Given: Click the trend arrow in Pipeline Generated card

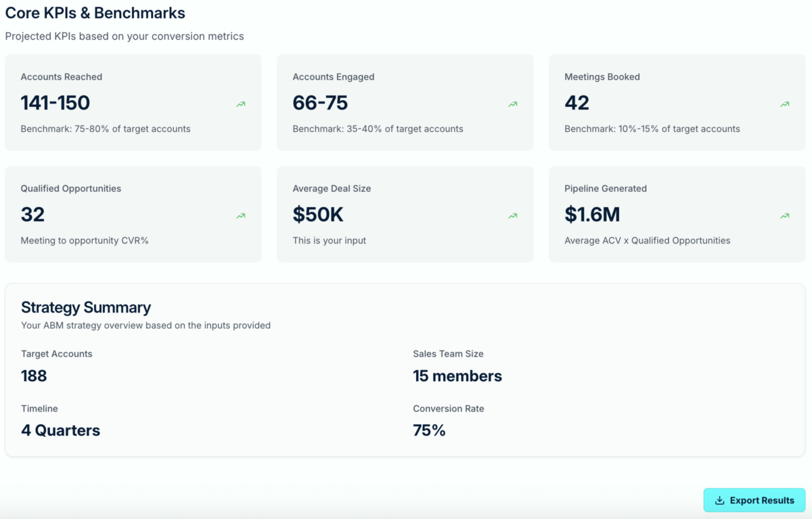Looking at the screenshot, I should [x=785, y=216].
